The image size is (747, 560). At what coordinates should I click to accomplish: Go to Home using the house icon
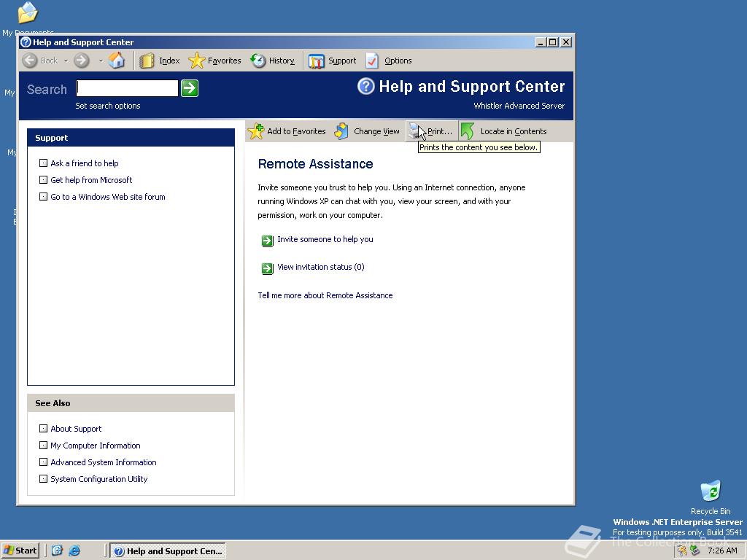[x=117, y=61]
